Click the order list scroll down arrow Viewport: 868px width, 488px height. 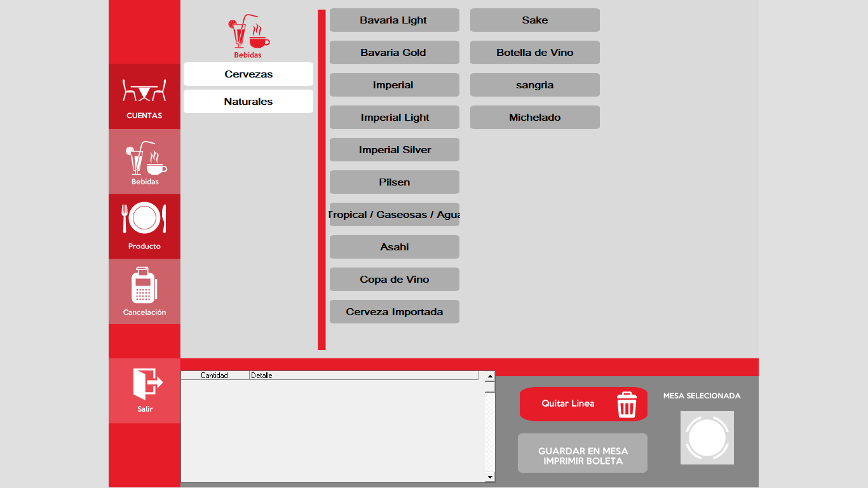tap(489, 477)
